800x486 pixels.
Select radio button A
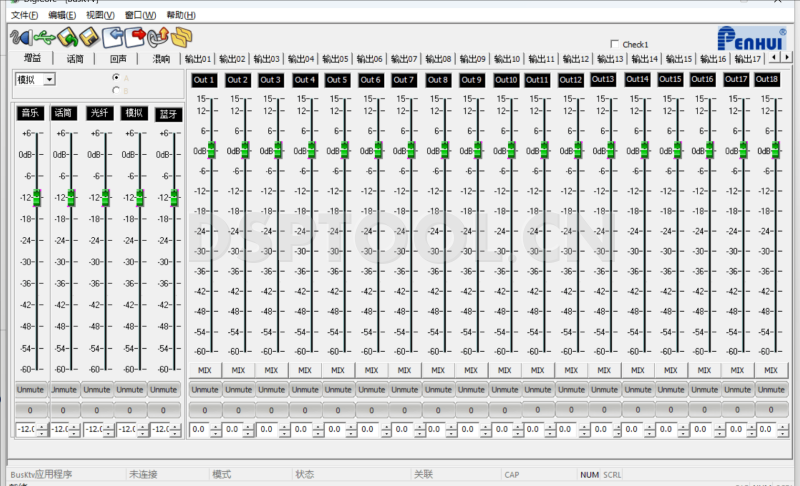tap(116, 77)
